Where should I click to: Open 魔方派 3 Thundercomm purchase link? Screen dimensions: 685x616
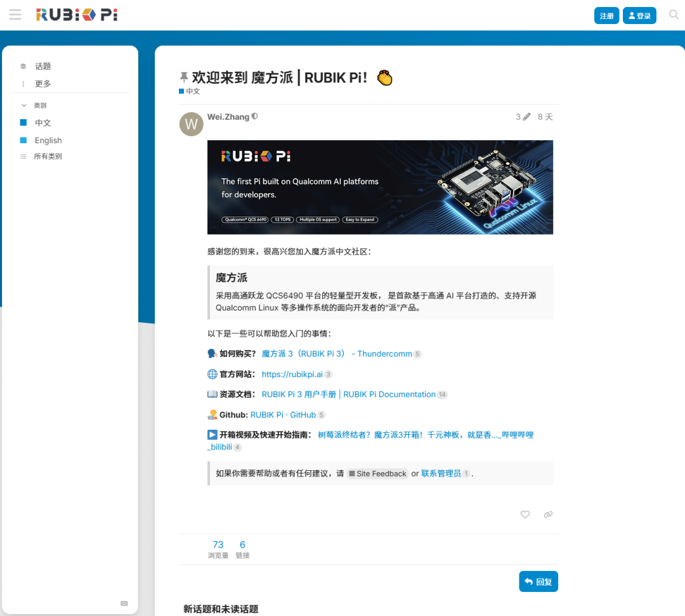[337, 354]
